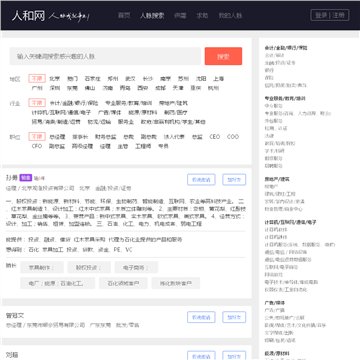Click the left outlined button on 曾冠文's card
This screenshot has height=360, width=360.
[x=201, y=317]
